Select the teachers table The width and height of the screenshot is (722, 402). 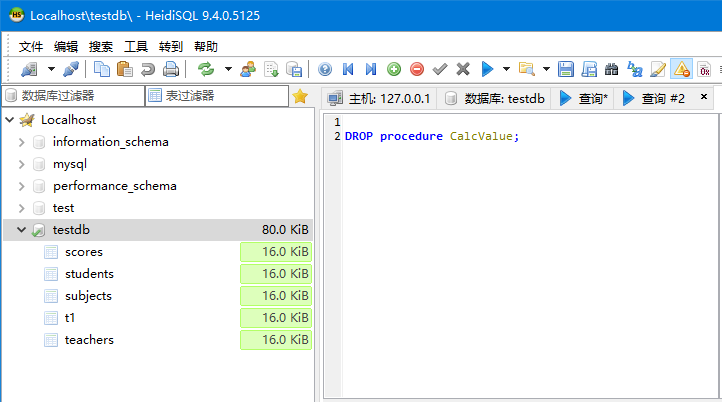(x=89, y=340)
